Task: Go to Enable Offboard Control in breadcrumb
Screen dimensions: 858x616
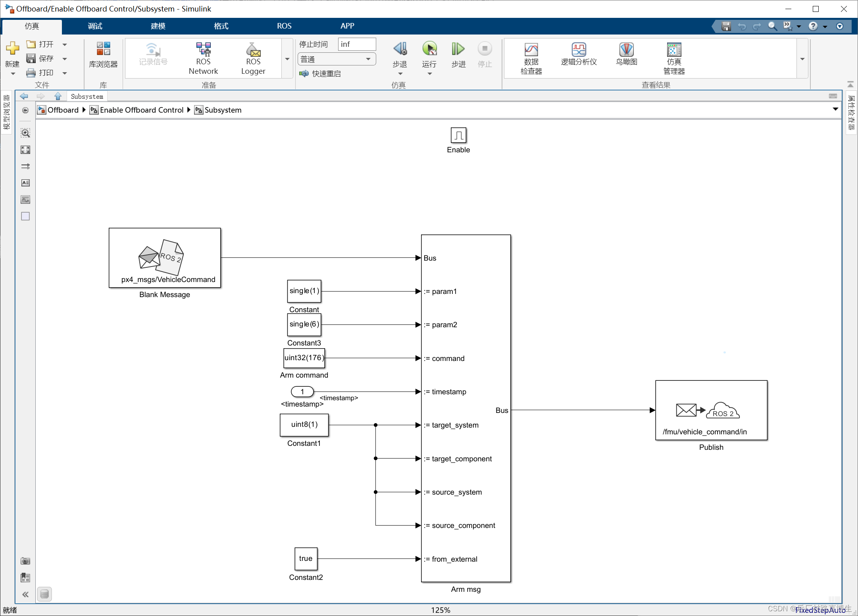Action: (x=137, y=110)
